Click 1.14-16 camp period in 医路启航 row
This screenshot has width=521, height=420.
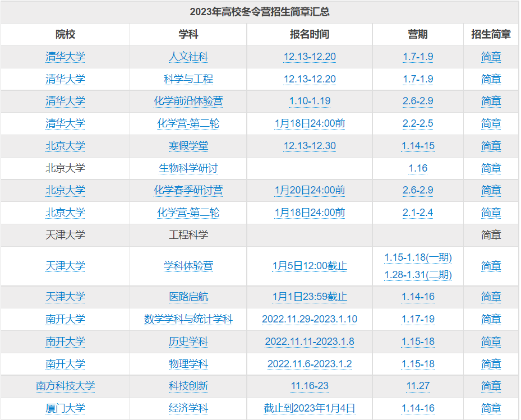click(x=418, y=297)
